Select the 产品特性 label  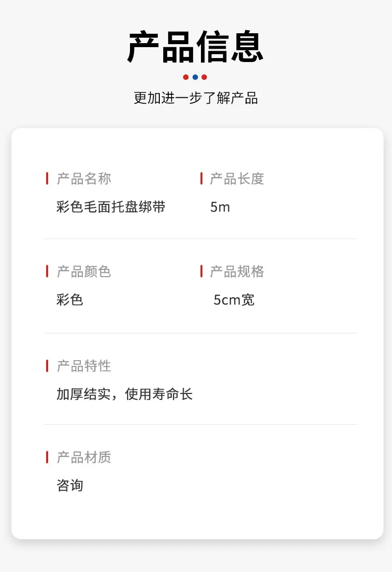(x=84, y=366)
